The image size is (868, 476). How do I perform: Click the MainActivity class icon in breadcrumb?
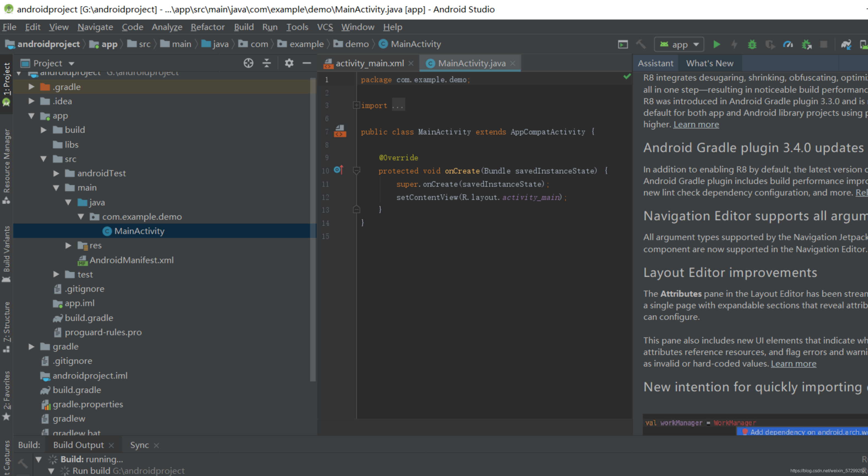[383, 44]
